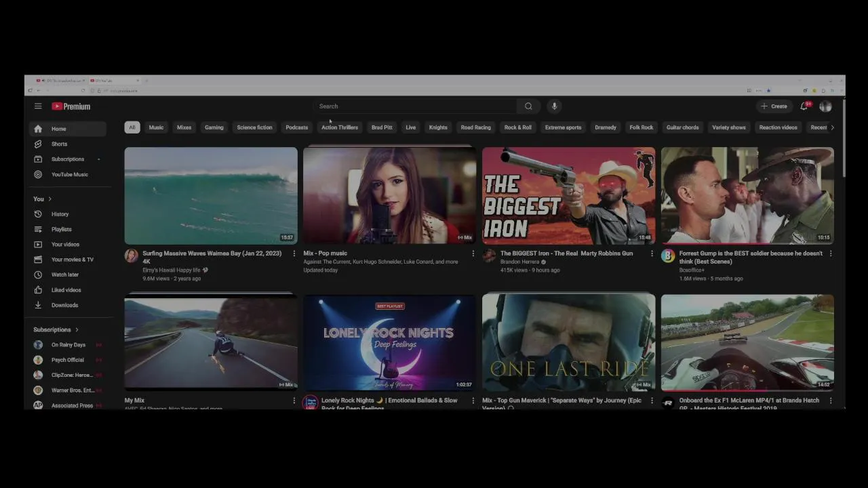Select the Music filter chip

(x=156, y=127)
